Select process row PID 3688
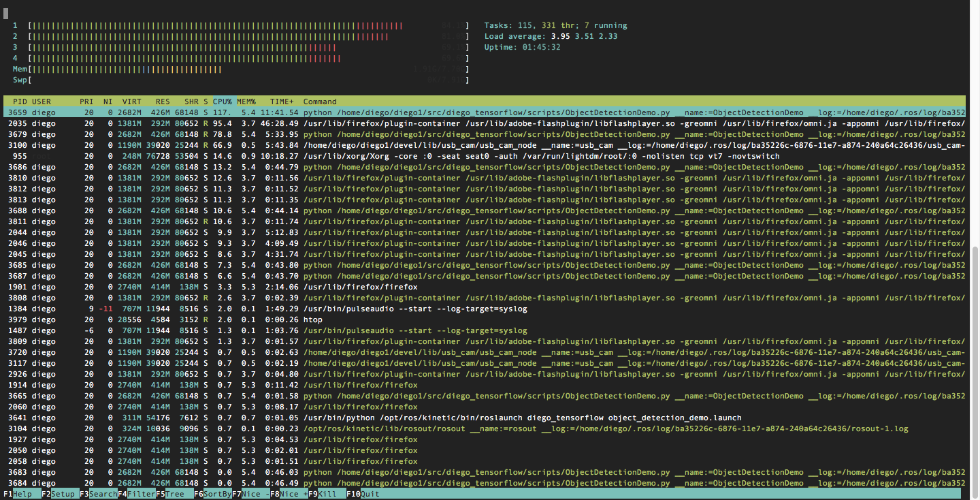 [484, 210]
